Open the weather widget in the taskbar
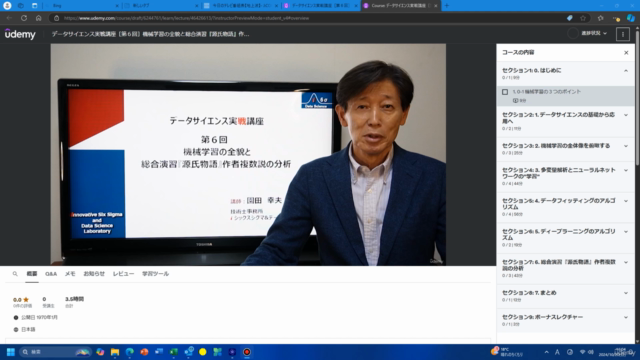Image resolution: width=640 pixels, height=360 pixels. click(x=506, y=352)
